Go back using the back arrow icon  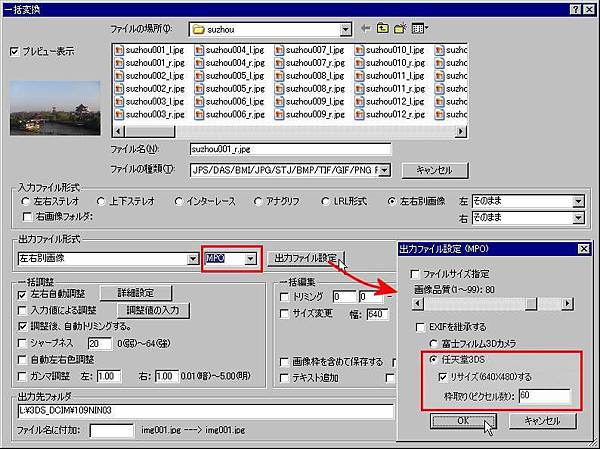[366, 28]
